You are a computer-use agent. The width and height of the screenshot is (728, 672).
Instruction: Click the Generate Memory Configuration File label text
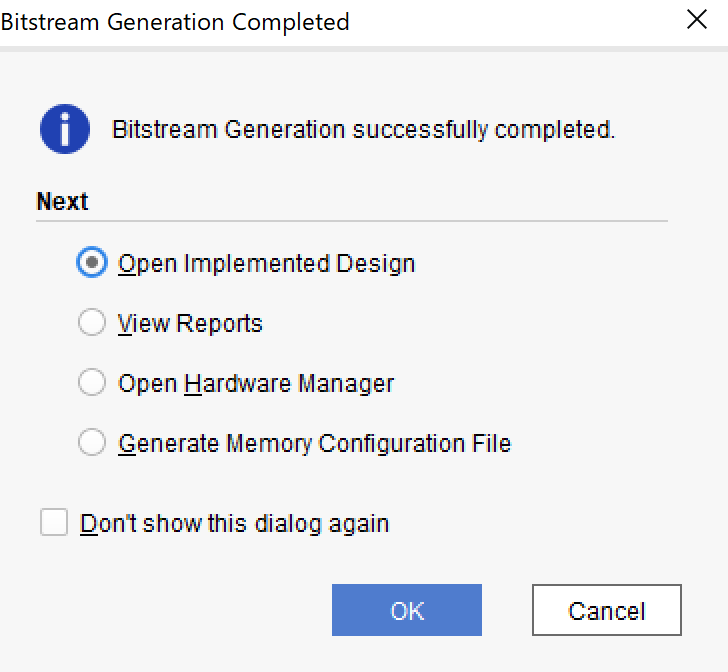(315, 444)
